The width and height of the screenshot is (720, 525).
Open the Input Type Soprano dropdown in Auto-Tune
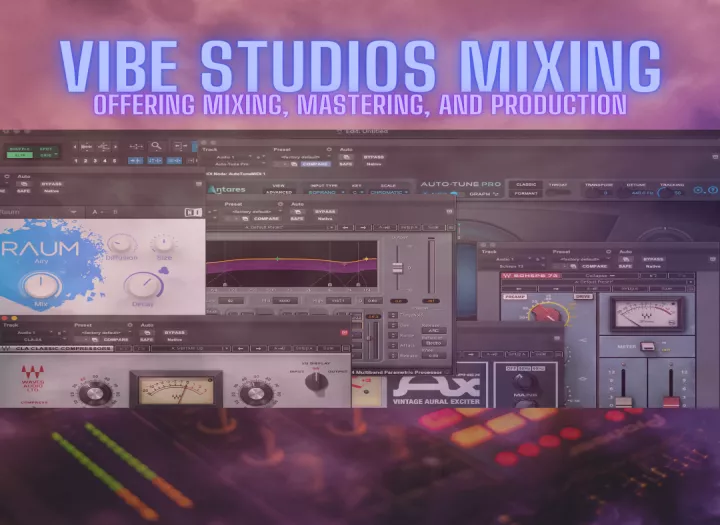326,192
